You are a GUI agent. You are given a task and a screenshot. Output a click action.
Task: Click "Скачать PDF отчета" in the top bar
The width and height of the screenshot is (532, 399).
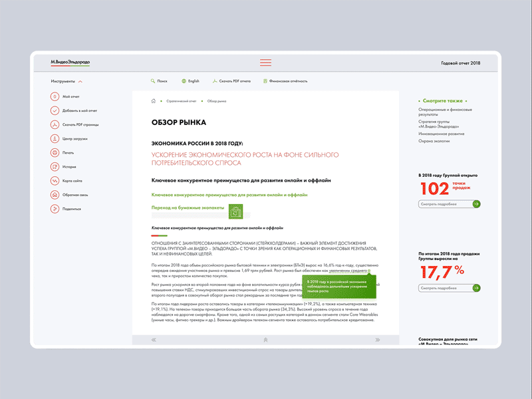(231, 80)
